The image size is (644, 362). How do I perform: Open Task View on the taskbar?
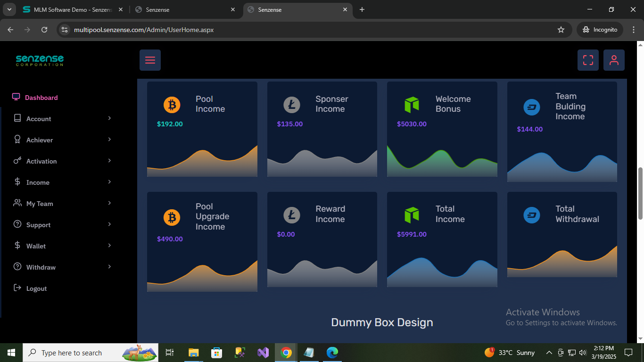coord(170,353)
